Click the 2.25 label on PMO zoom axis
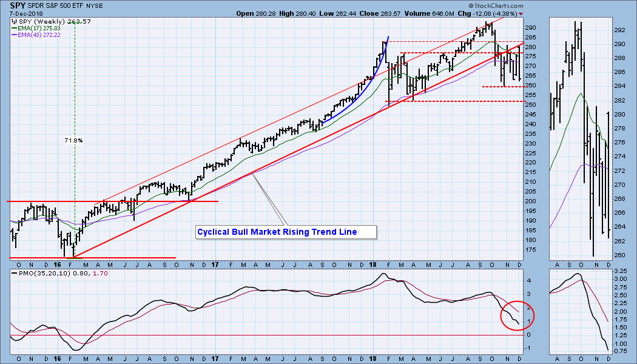Image resolution: width=637 pixels, height=364 pixels. [x=619, y=303]
